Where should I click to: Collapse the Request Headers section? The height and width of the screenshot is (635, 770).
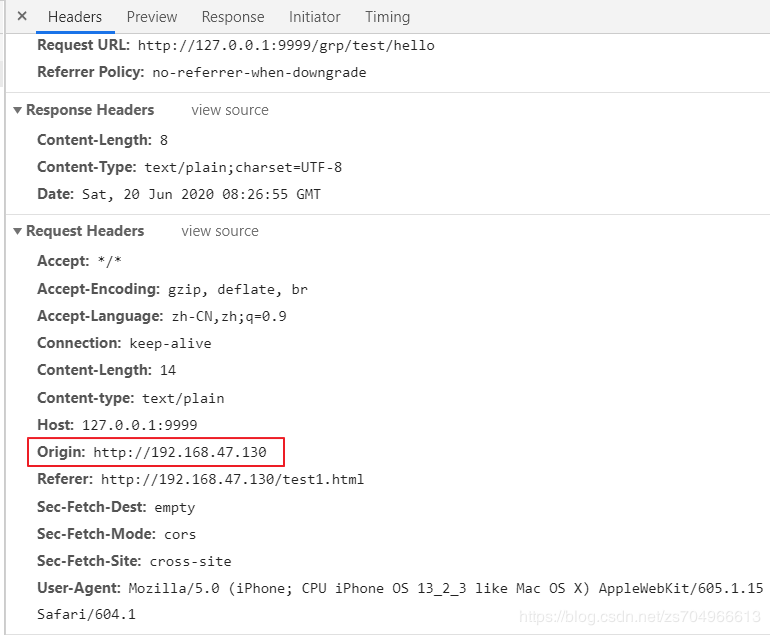[x=18, y=231]
